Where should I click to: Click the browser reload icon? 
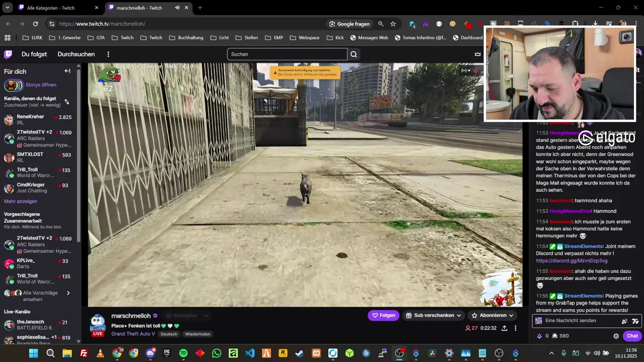[35, 24]
